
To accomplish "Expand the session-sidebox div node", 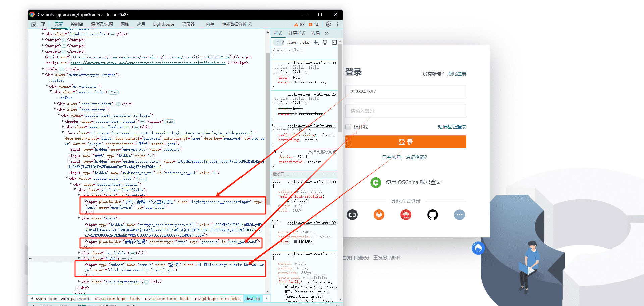I will tap(55, 103).
